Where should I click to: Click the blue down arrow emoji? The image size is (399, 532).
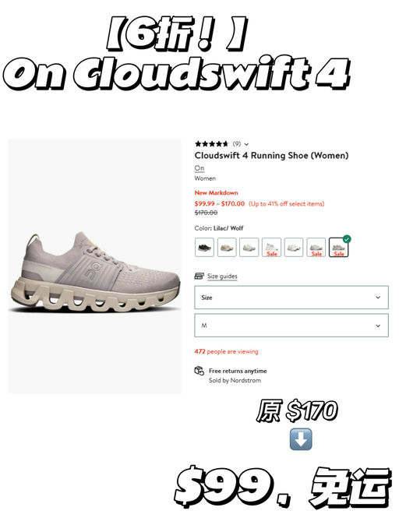pos(301,439)
